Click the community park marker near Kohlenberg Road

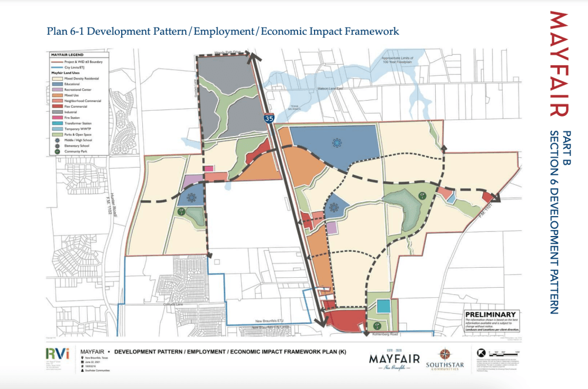pos(377,325)
